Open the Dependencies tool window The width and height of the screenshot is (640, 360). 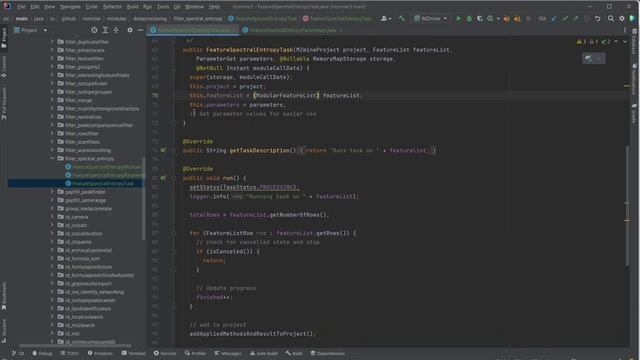click(327, 353)
